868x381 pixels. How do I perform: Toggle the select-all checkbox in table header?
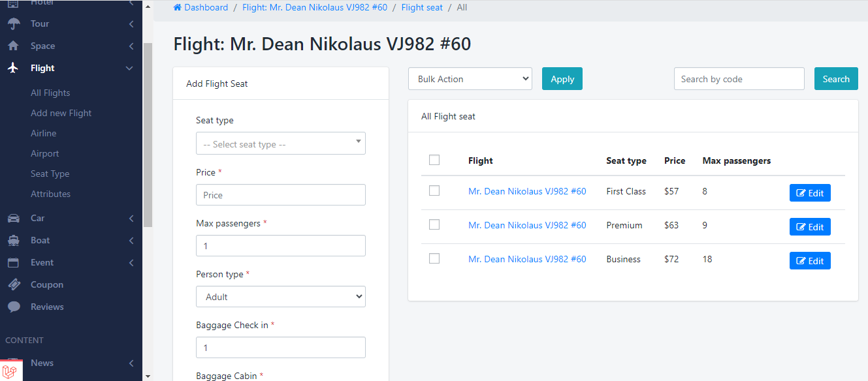tap(434, 160)
